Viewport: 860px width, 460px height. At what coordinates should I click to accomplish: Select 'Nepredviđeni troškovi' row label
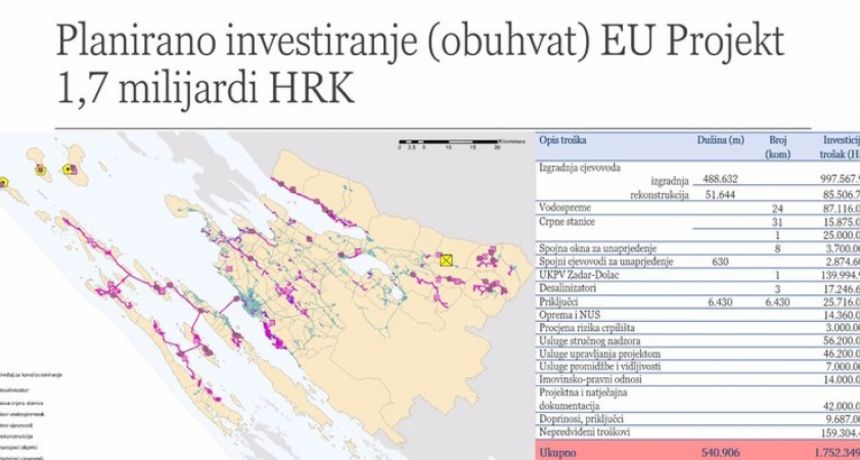(x=585, y=433)
